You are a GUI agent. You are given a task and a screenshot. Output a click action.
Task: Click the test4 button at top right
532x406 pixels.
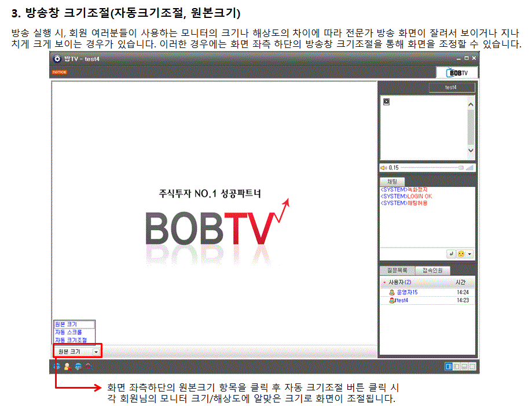tap(452, 87)
